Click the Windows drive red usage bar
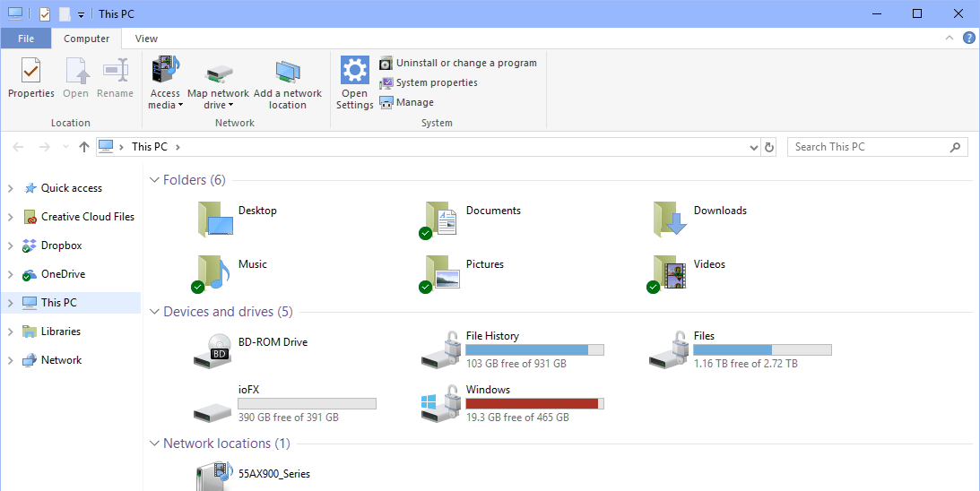 (535, 403)
